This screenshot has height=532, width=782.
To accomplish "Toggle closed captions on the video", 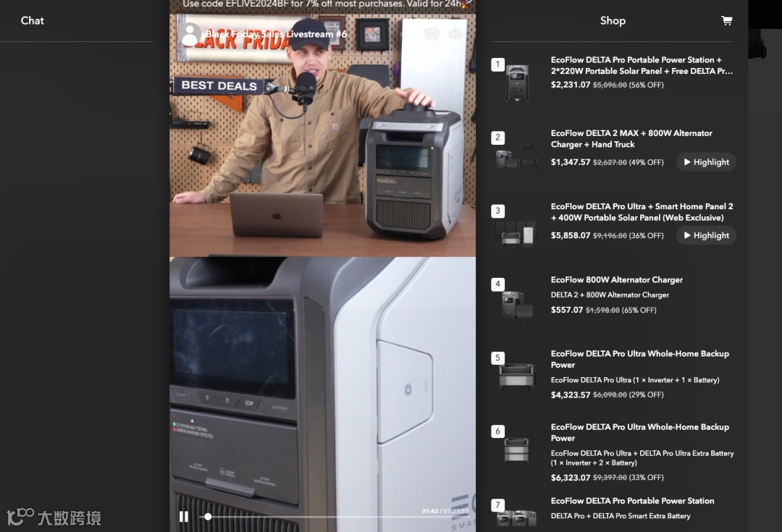I will click(432, 34).
